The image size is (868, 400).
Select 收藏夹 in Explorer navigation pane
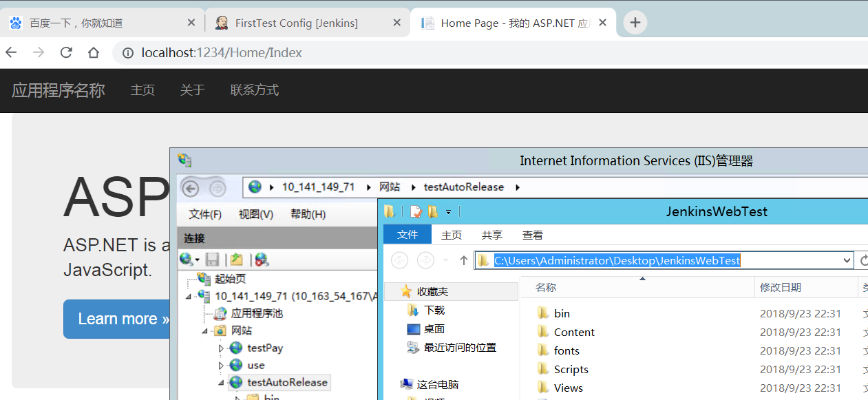coord(432,292)
